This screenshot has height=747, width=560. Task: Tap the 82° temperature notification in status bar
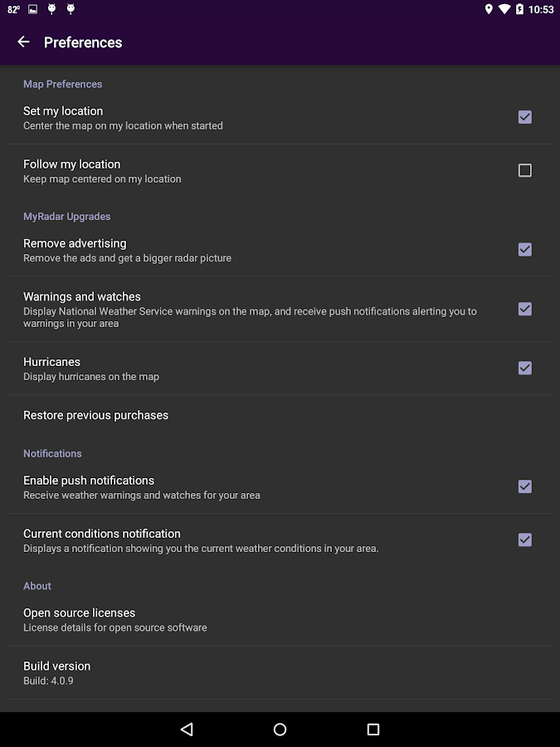click(13, 9)
